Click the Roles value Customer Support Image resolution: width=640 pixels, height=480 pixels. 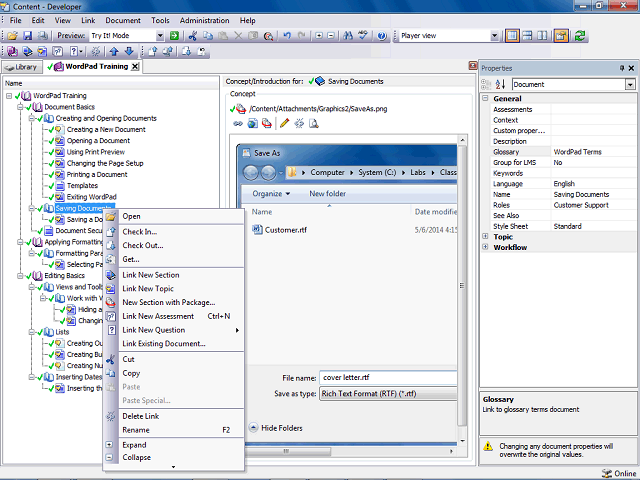coord(581,205)
